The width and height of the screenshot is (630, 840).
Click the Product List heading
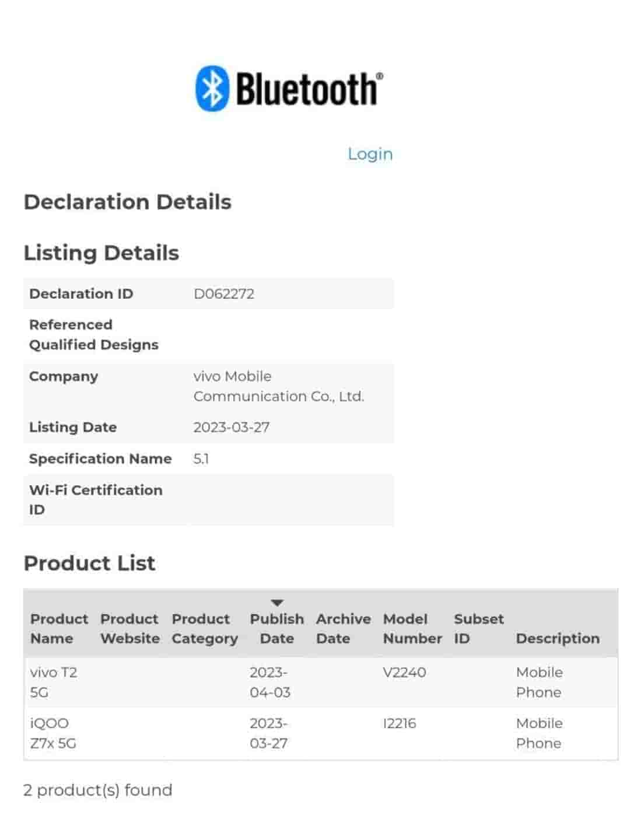[x=89, y=563]
